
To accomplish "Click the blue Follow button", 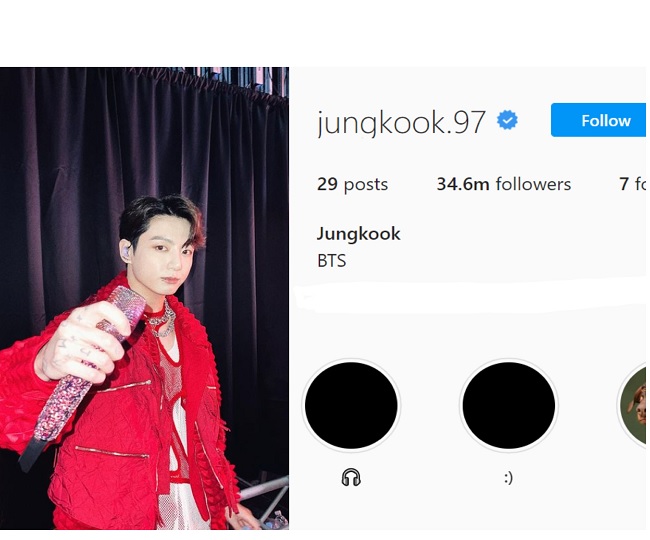I will [x=599, y=120].
